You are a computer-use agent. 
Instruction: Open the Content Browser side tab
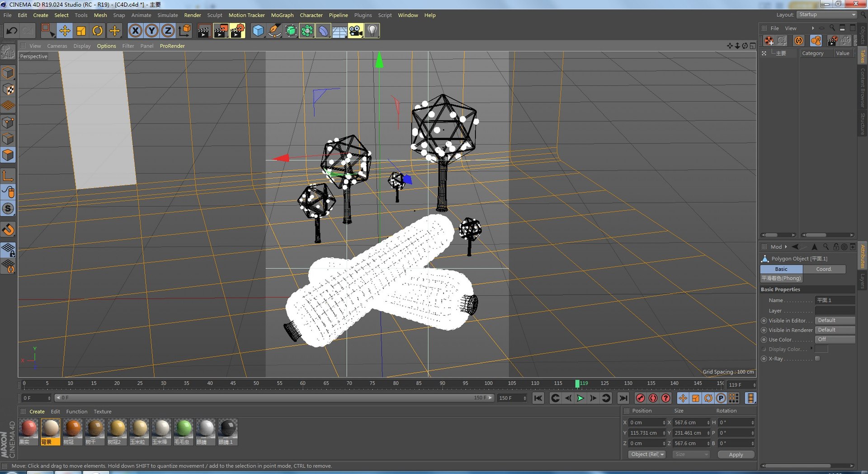click(863, 88)
